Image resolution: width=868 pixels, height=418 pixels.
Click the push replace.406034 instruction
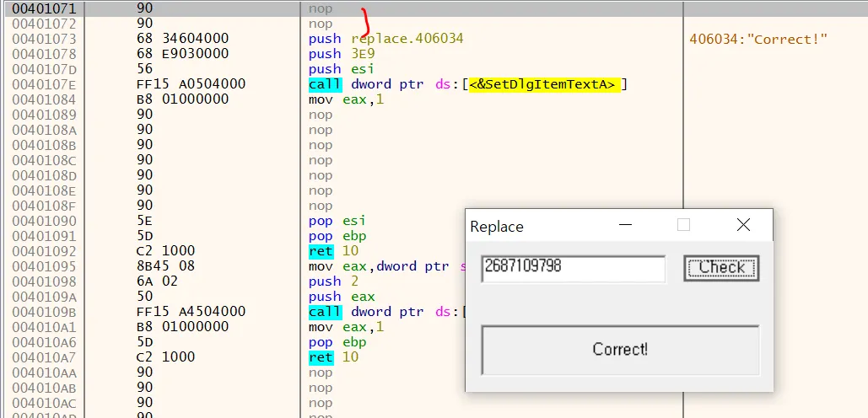pos(385,39)
